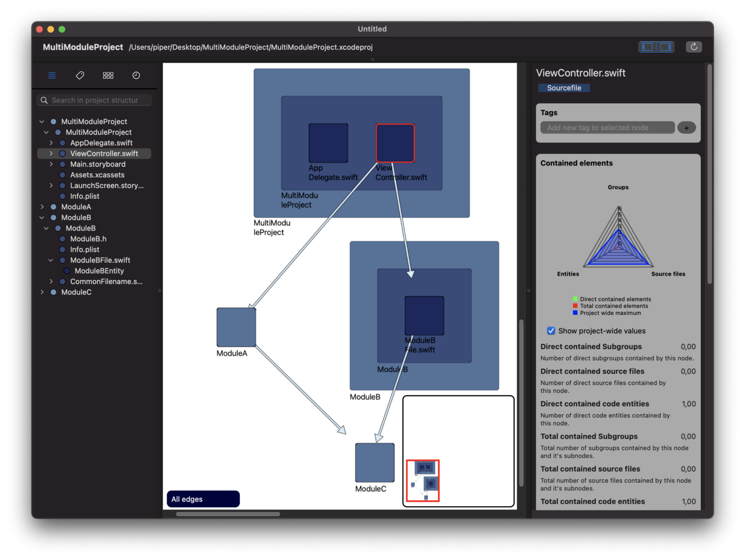Click the 'Total contained source files' metric label
Viewport: 745px width, 560px height.
[590, 468]
